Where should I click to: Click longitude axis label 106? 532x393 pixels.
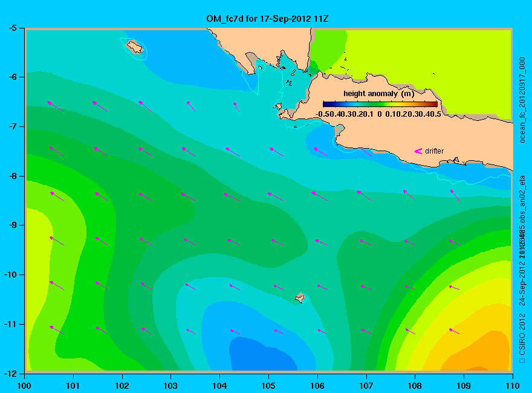[x=317, y=386]
